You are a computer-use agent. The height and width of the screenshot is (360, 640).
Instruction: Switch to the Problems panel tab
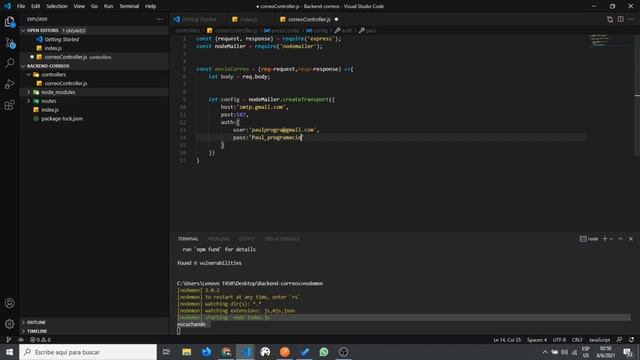(219, 239)
